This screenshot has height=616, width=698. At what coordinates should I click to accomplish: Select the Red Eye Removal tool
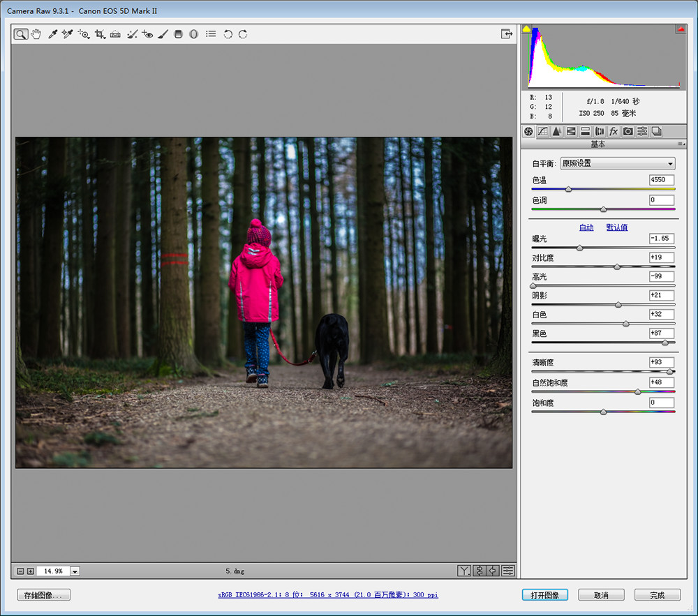pos(147,34)
